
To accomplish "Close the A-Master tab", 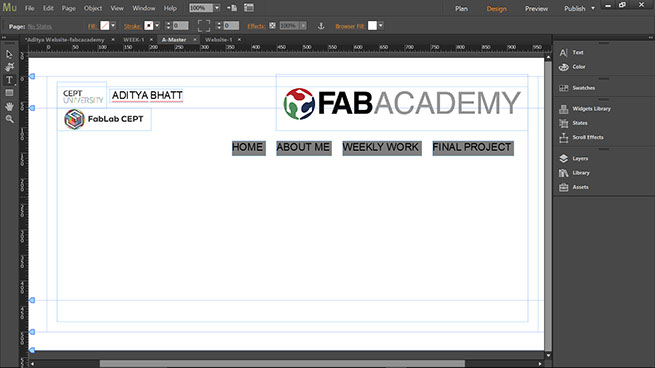I will [x=195, y=40].
